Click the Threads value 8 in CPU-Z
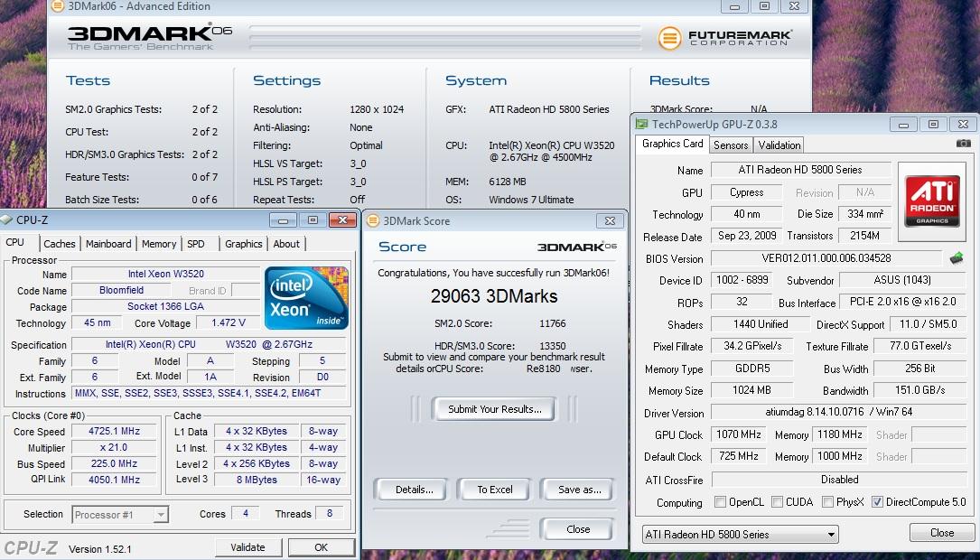Viewport: 980px width, 560px height. (330, 513)
